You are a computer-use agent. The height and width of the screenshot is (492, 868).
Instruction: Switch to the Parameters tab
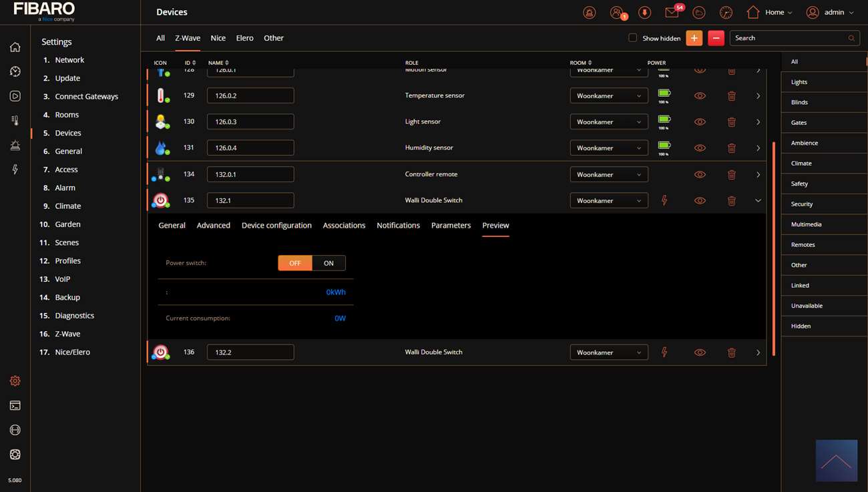451,226
